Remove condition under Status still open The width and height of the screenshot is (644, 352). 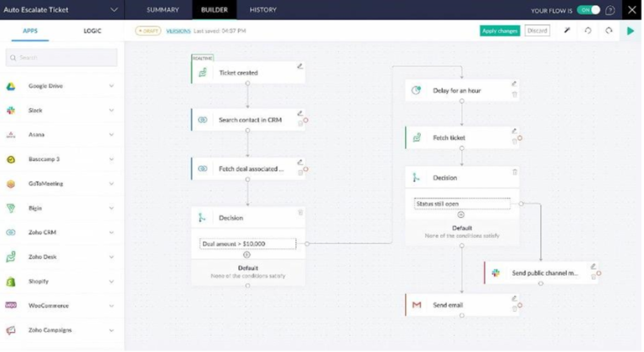pos(461,215)
